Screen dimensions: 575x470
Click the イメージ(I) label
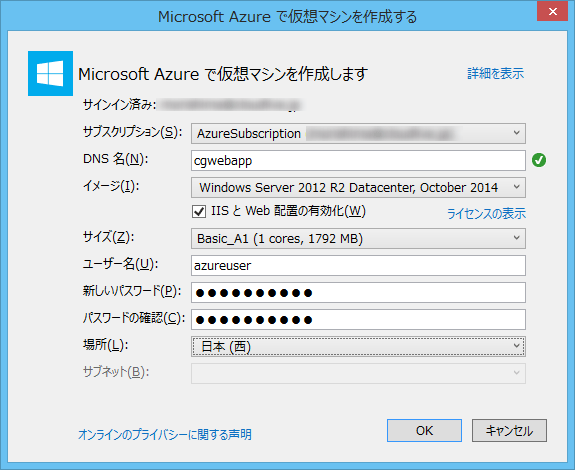(x=111, y=186)
